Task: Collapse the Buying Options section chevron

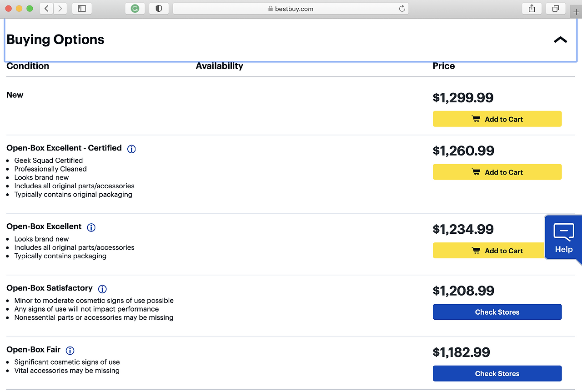Action: tap(560, 40)
